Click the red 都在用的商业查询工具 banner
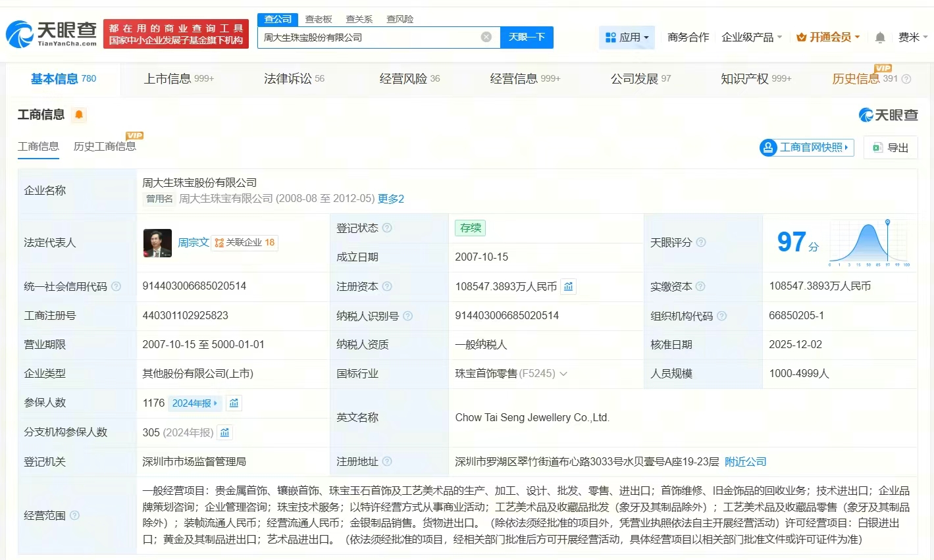Image resolution: width=934 pixels, height=560 pixels. [176, 34]
